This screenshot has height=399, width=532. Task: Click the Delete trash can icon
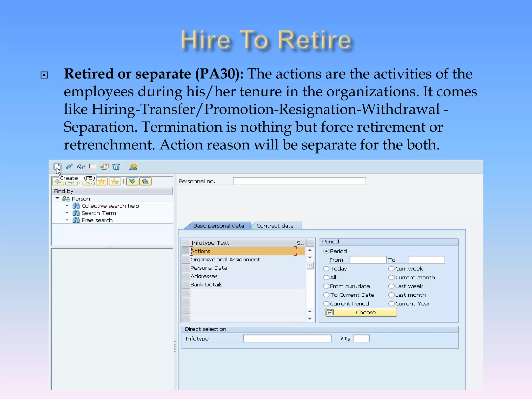116,167
